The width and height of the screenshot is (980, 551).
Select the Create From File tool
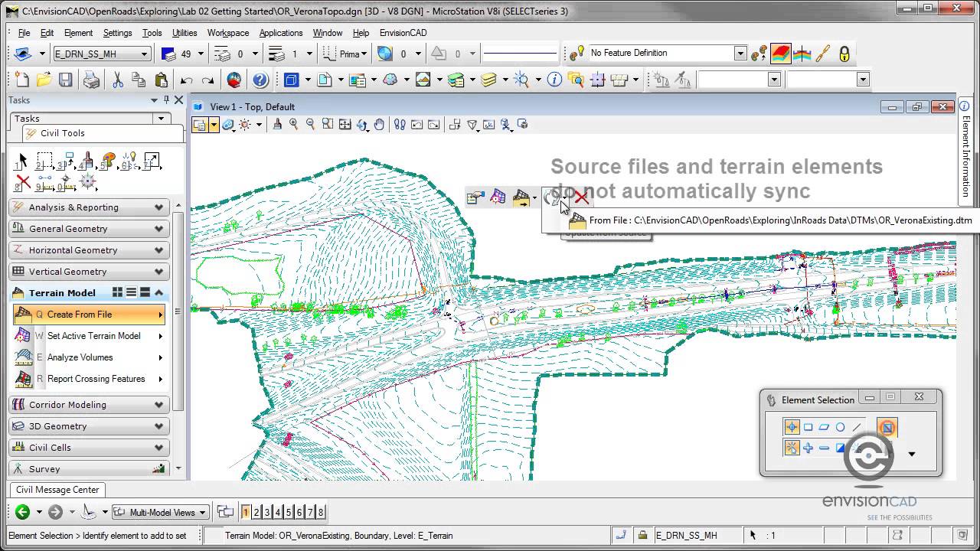[x=89, y=315]
